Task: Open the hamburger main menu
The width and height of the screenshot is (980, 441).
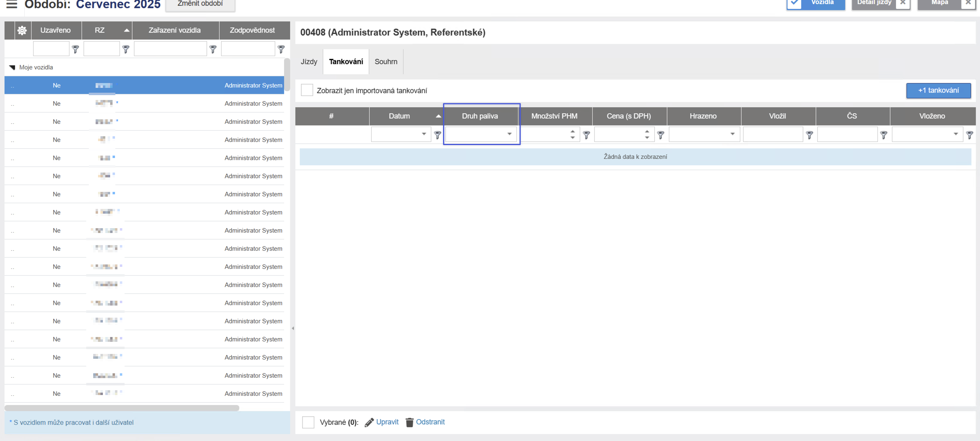Action: tap(12, 4)
